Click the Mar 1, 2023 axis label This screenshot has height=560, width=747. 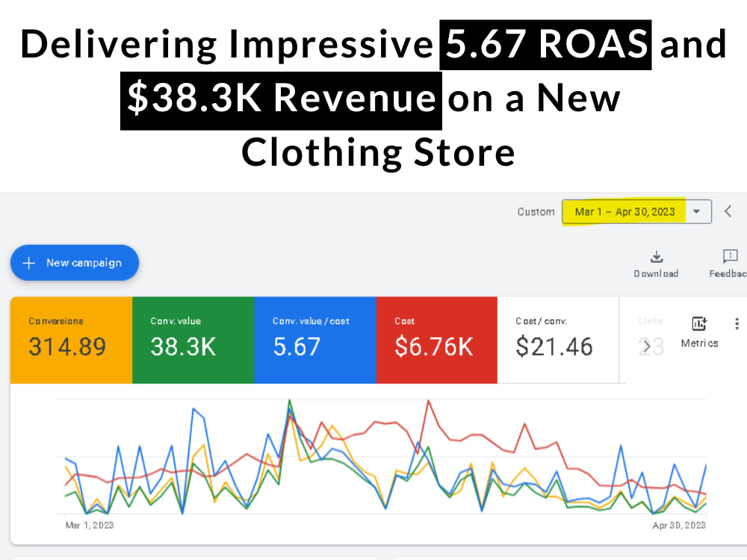click(x=90, y=525)
